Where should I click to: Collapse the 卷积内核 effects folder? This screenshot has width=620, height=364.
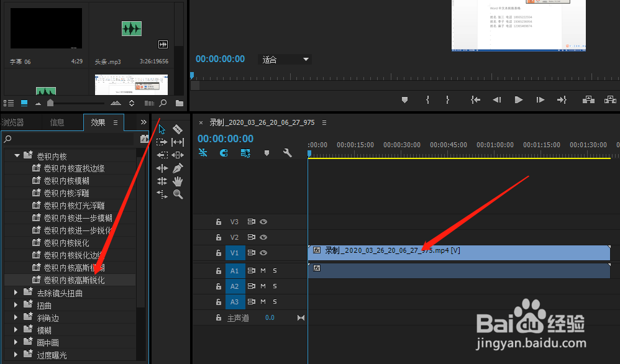17,156
